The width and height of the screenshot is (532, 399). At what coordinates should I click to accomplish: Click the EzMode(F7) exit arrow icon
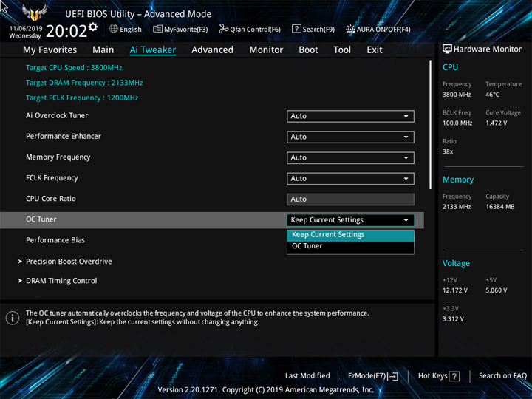point(393,376)
